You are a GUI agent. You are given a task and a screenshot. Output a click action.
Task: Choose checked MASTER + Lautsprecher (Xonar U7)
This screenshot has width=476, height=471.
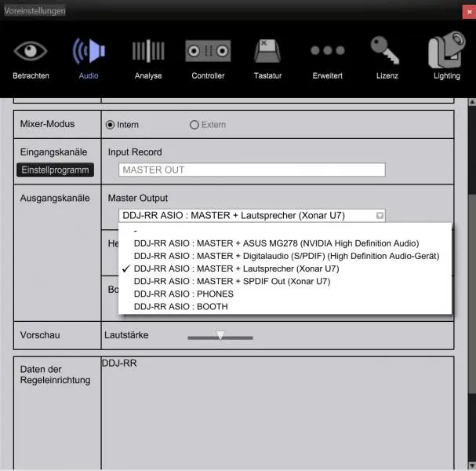pos(231,268)
